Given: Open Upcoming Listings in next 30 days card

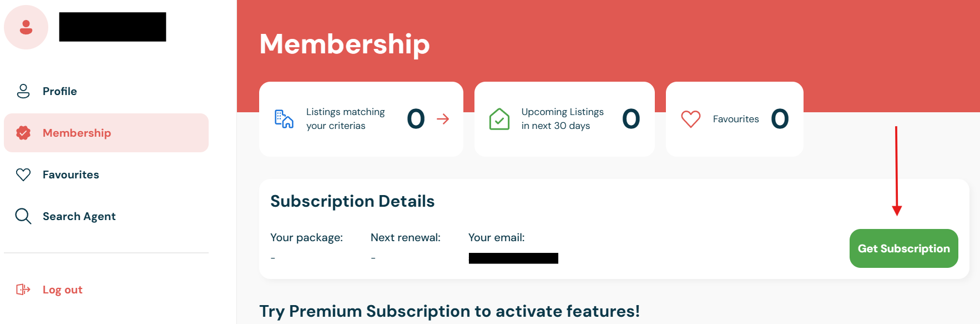Looking at the screenshot, I should tap(564, 119).
